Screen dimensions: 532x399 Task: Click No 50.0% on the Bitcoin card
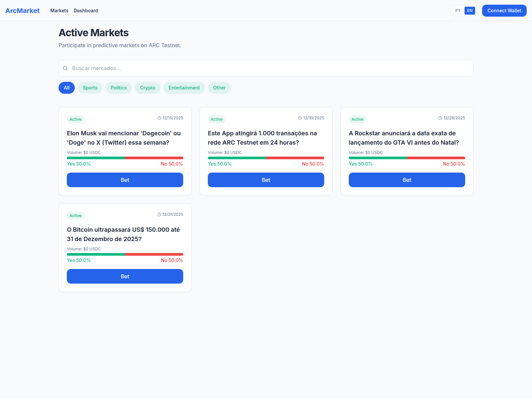point(172,260)
